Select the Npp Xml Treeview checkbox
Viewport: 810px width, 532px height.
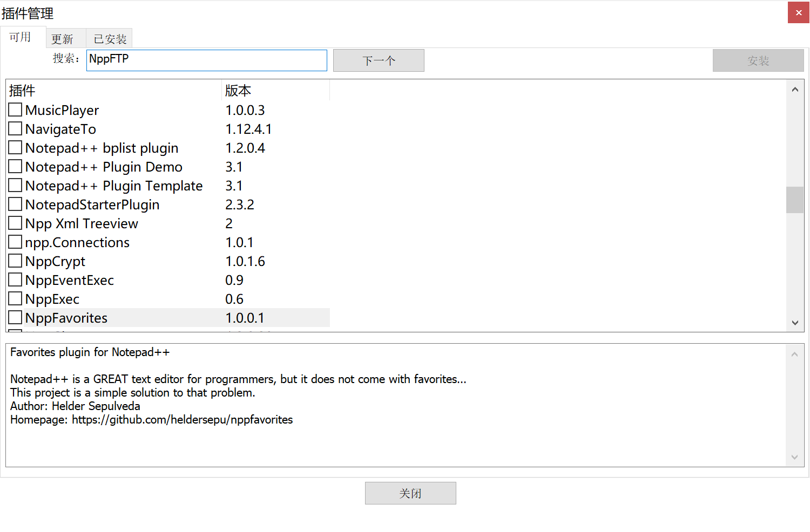click(x=15, y=223)
